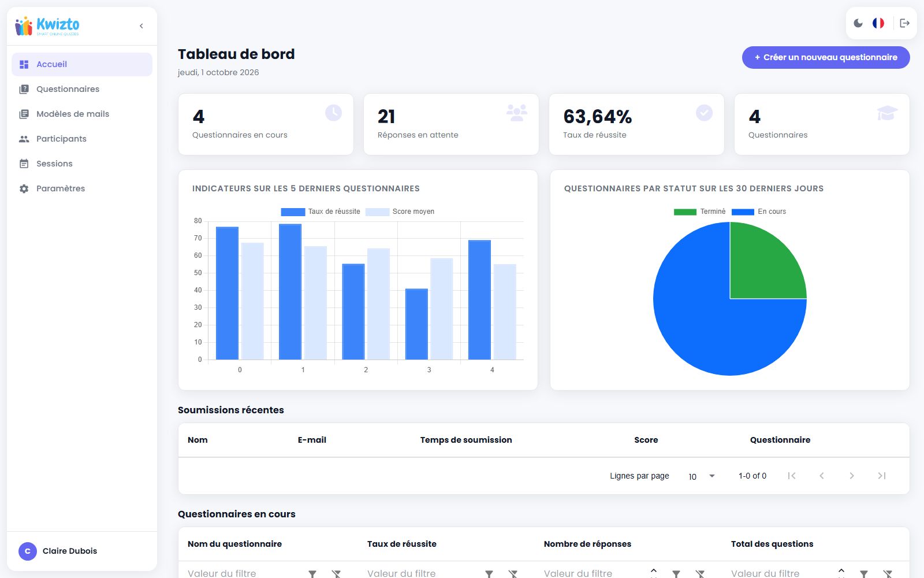Viewport: 924px width, 578px height.
Task: Create a new questionnaire
Action: coord(826,57)
